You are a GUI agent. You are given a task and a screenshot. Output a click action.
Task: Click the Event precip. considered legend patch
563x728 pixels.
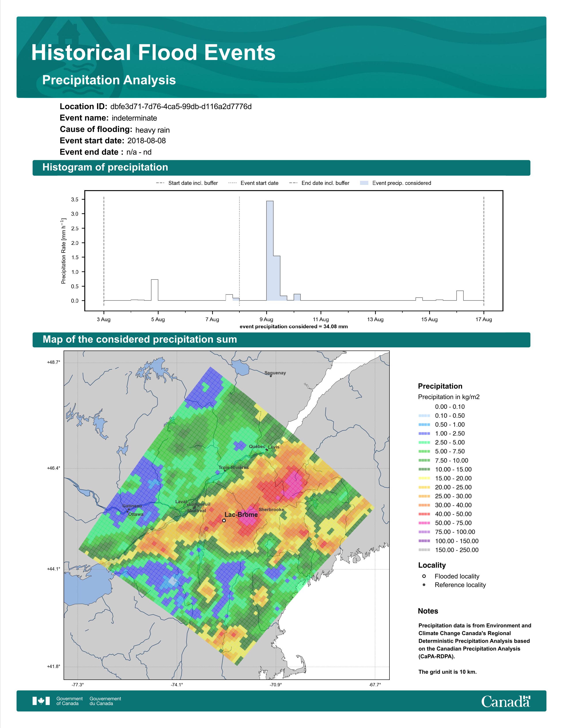364,183
